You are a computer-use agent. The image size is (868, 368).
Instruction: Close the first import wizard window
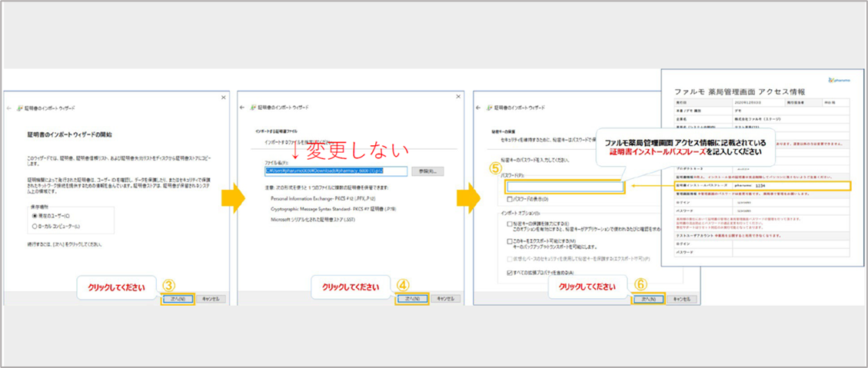[223, 97]
